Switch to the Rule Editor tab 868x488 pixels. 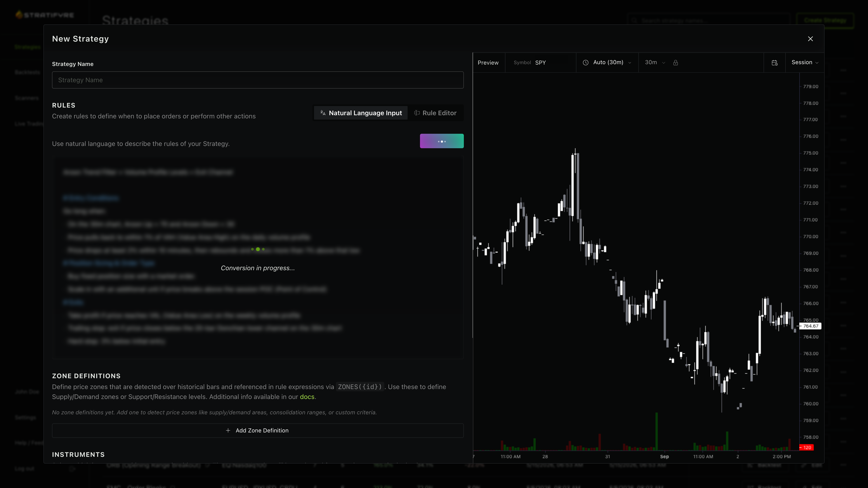point(435,113)
